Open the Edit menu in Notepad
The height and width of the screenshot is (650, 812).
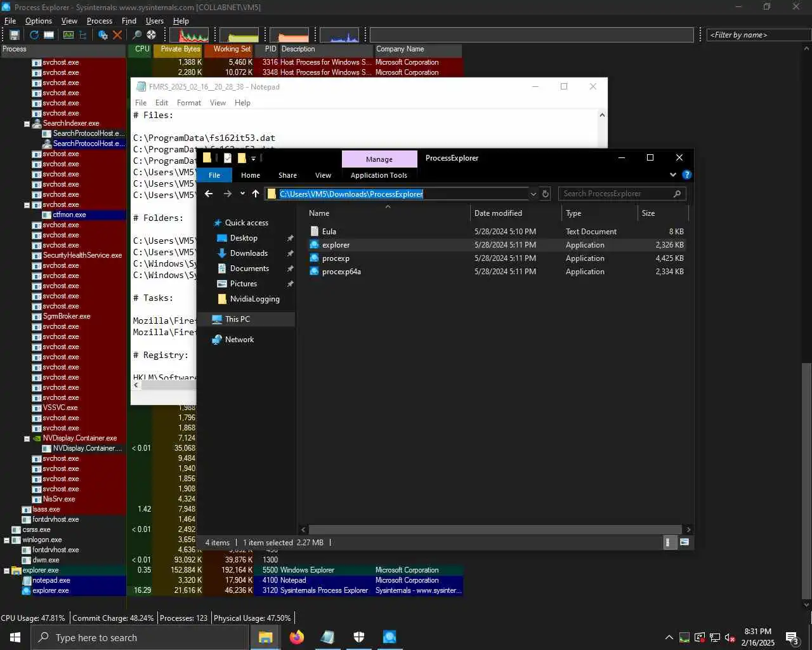162,103
